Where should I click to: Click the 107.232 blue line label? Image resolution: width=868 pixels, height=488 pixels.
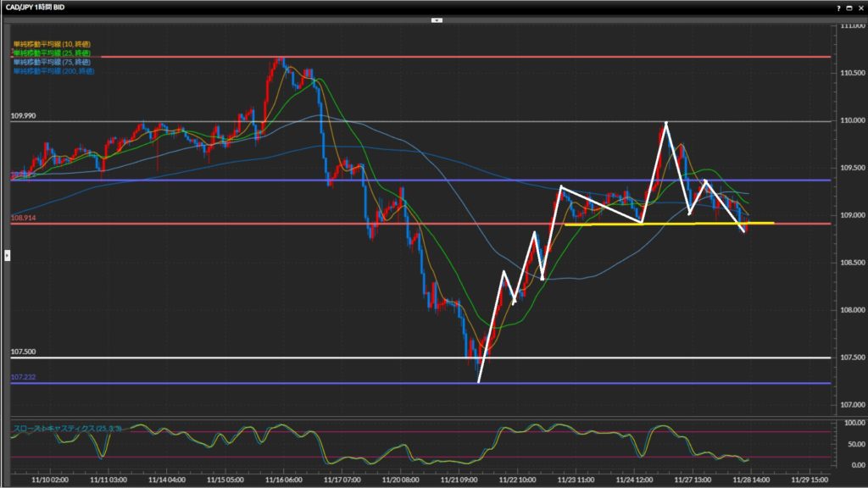coord(23,377)
